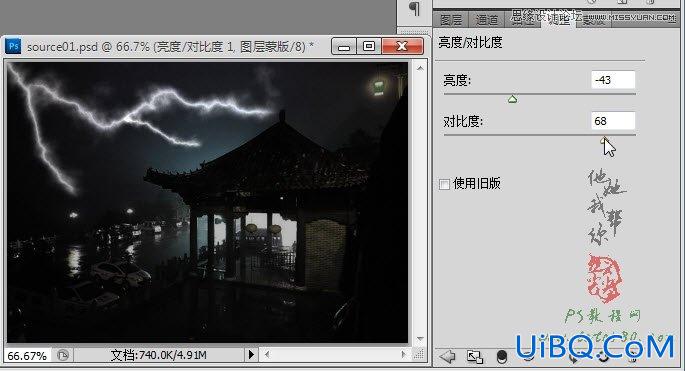Clip adjustment to layer circle icon
Screen dimensions: 685x371
[x=502, y=357]
